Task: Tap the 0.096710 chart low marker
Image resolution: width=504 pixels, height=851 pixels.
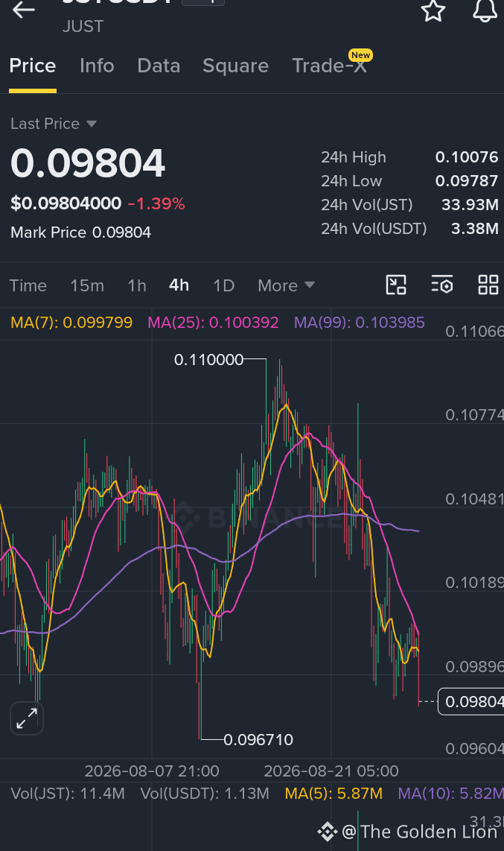Action: click(x=258, y=740)
